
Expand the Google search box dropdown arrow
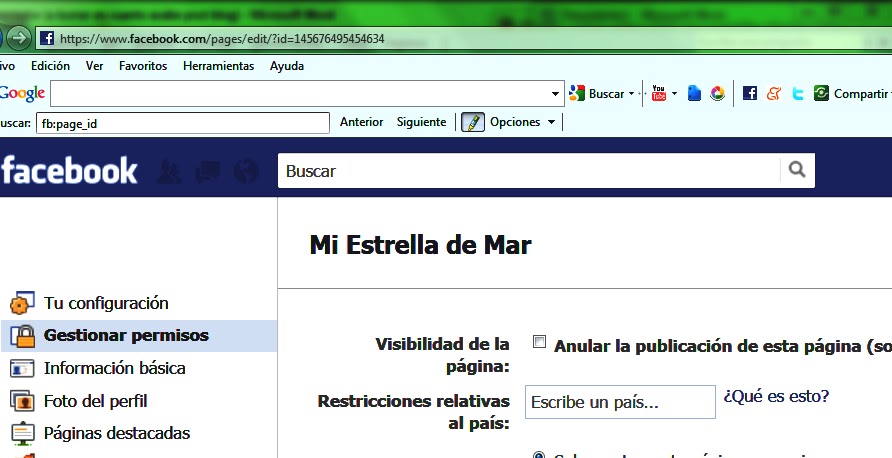[x=556, y=94]
